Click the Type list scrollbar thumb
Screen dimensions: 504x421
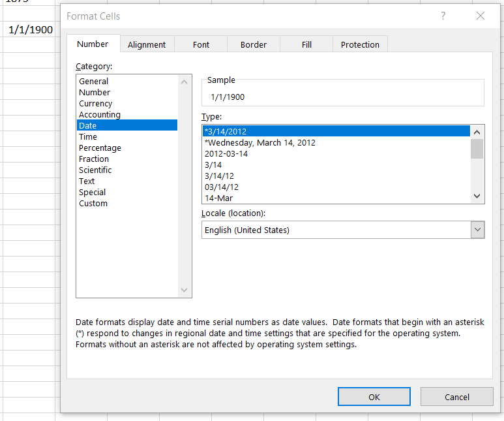click(477, 149)
